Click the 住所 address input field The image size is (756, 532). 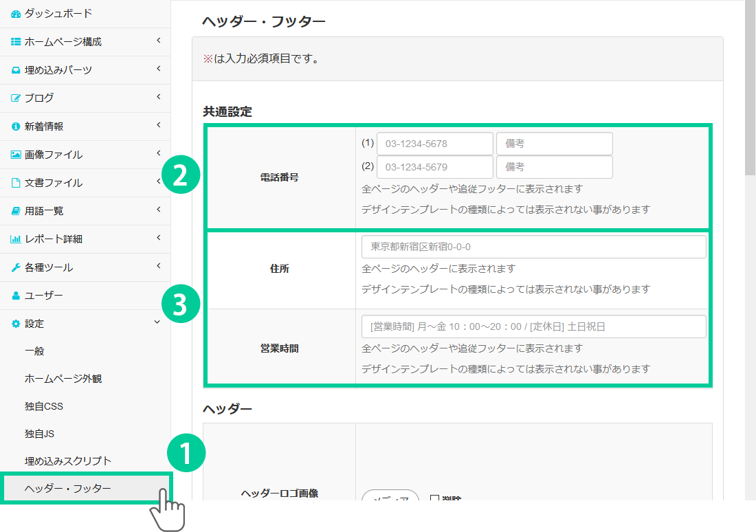click(x=533, y=247)
